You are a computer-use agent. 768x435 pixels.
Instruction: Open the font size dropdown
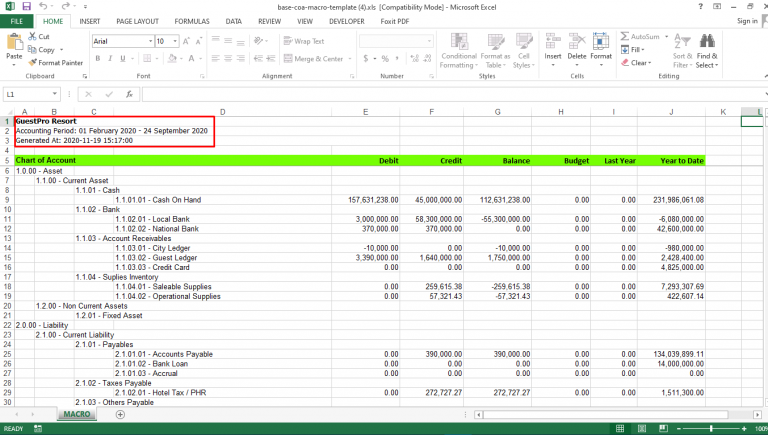point(176,41)
